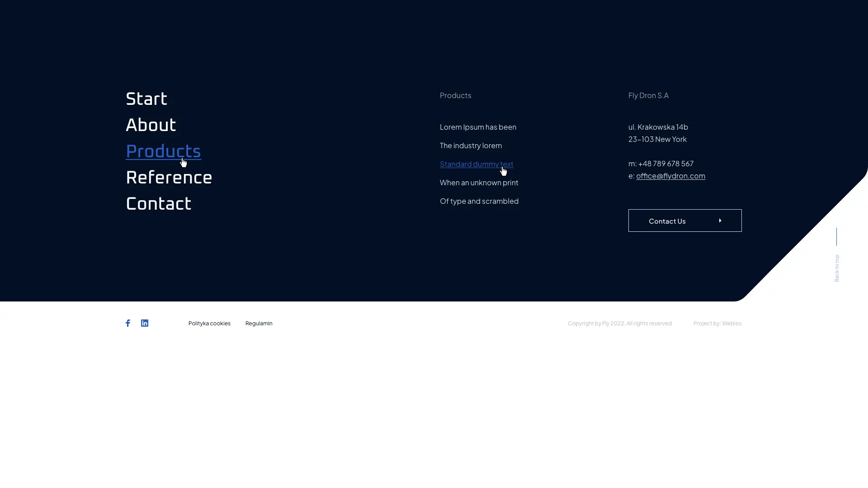Click the '23-103 New York' address line

point(657,139)
